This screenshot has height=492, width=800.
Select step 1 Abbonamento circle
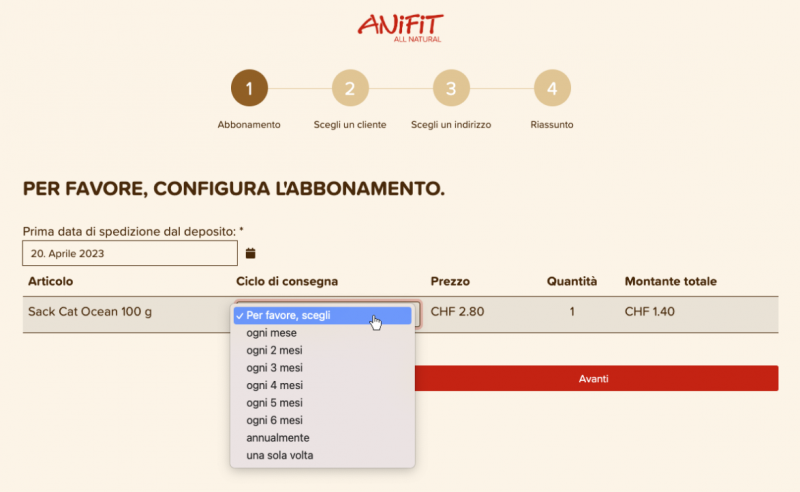click(x=249, y=88)
